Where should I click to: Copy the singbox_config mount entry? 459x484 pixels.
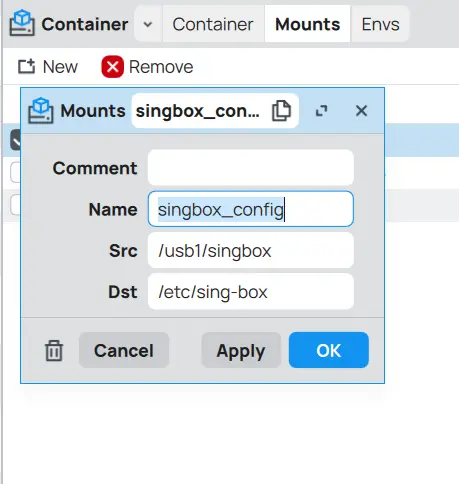tap(281, 111)
